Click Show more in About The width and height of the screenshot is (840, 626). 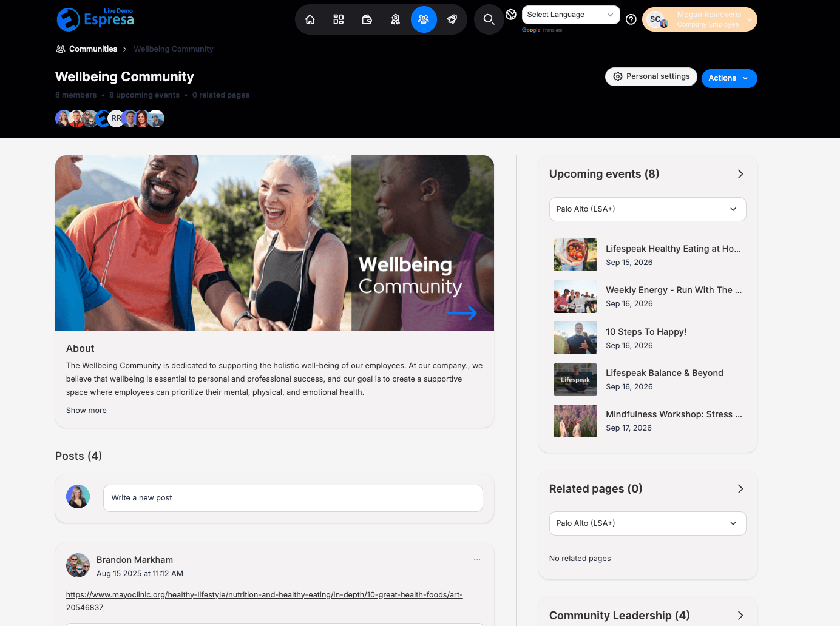86,411
